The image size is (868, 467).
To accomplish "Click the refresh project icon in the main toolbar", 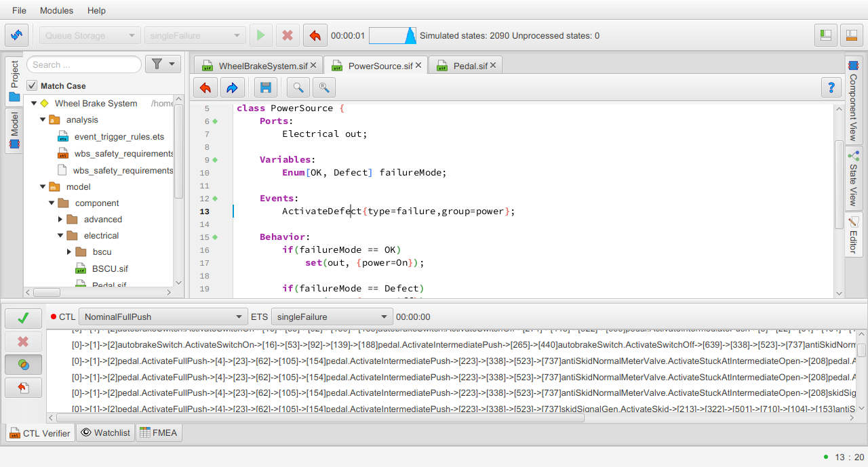I will click(x=18, y=35).
